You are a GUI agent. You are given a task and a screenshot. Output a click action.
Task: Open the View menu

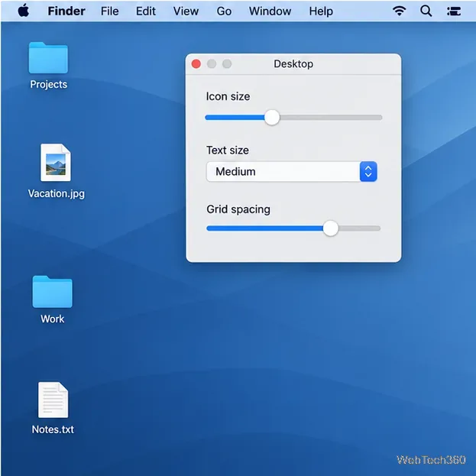[186, 11]
